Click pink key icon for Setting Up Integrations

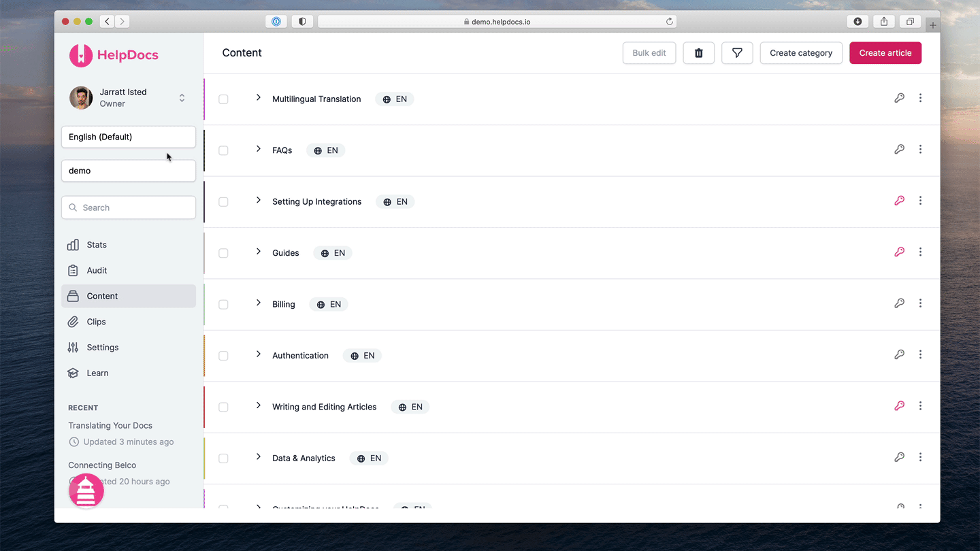click(x=899, y=201)
